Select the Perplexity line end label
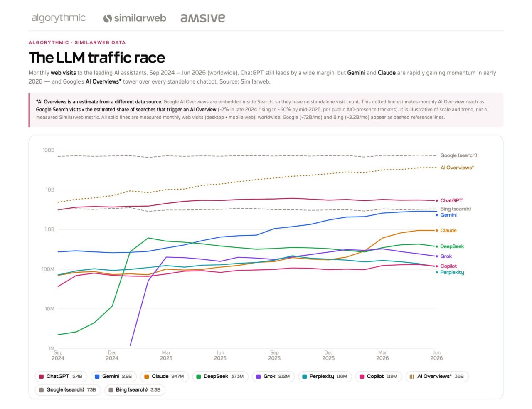Image resolution: width=532 pixels, height=409 pixels. click(452, 272)
